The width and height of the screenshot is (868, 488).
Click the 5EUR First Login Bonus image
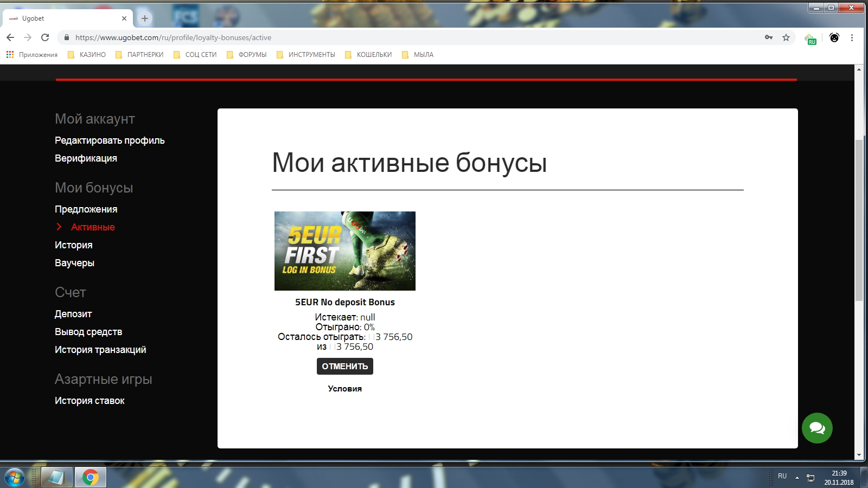click(344, 251)
